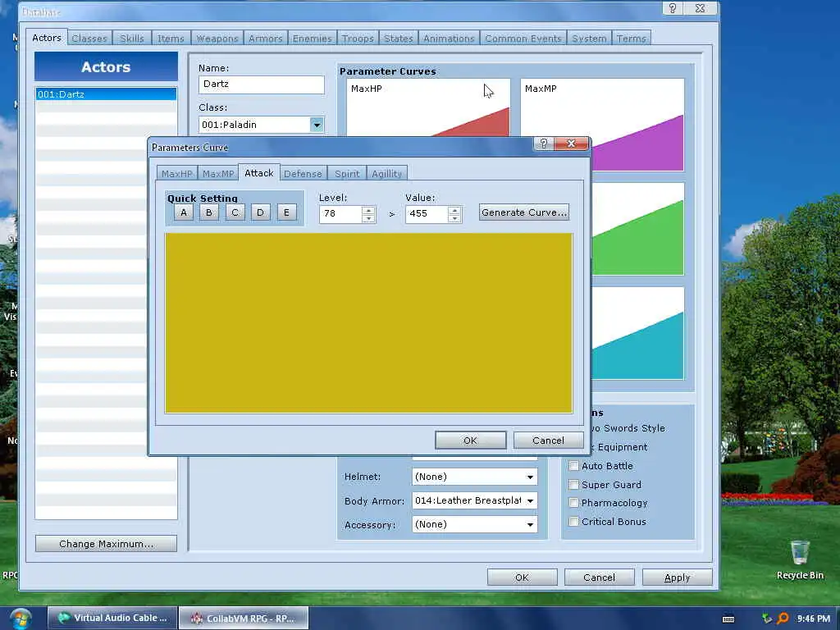Apply Quick Setting D

point(260,212)
